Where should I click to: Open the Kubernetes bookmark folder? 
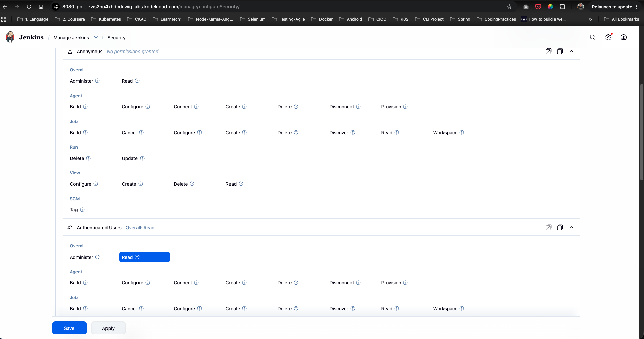106,19
